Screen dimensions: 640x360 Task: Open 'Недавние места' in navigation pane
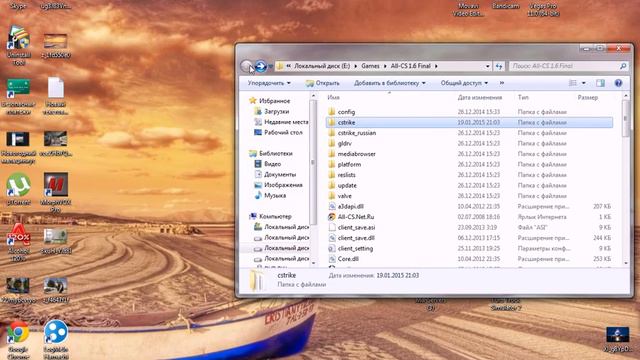286,122
